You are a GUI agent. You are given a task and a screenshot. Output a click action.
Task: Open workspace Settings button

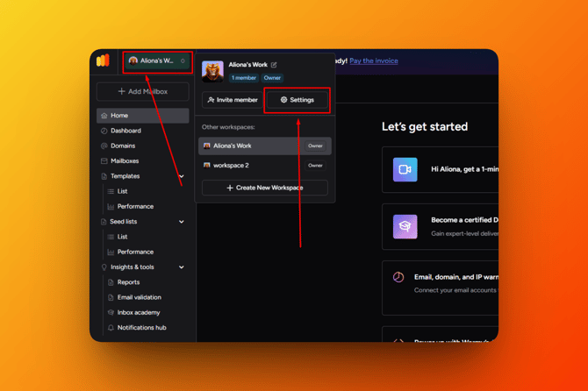tap(297, 100)
